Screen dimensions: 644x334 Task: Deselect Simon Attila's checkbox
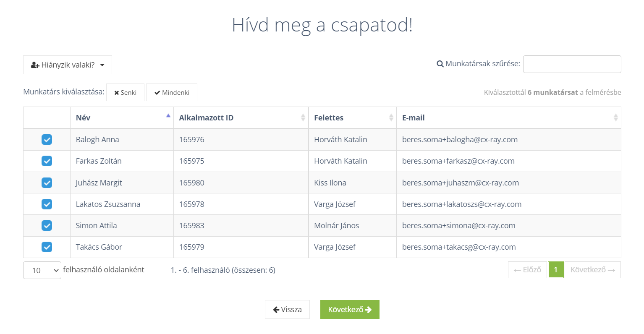coord(47,226)
